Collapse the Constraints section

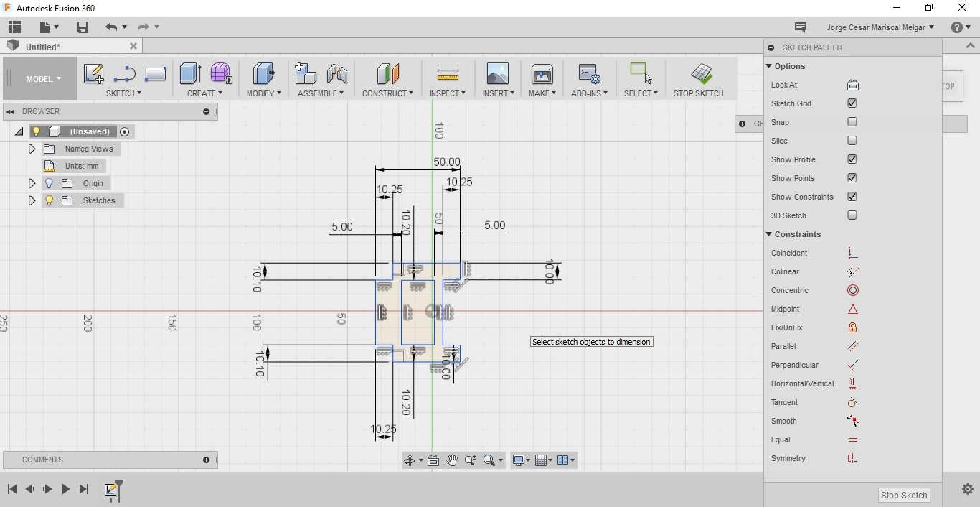(x=769, y=234)
